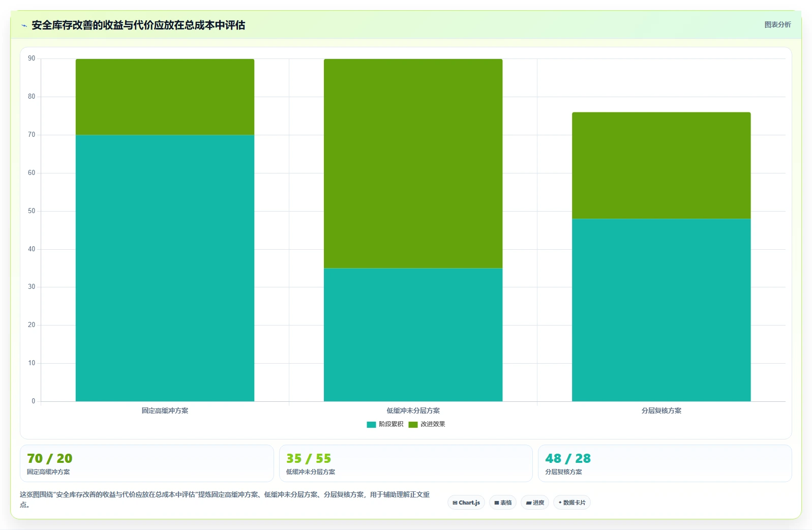Select the teal bar segment for 固定高缓冲方案
The height and width of the screenshot is (530, 812).
(165, 268)
